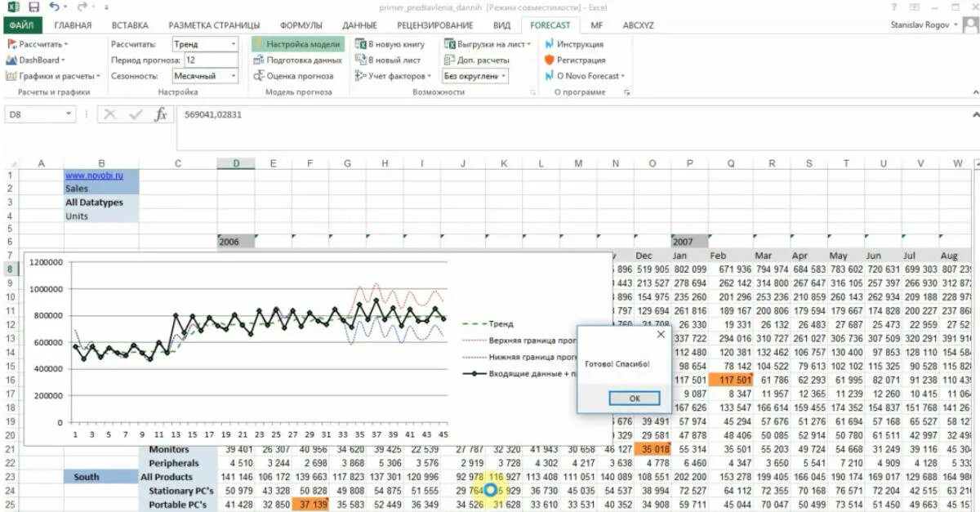Select row 23 header
This screenshot has width=980, height=512.
11,477
